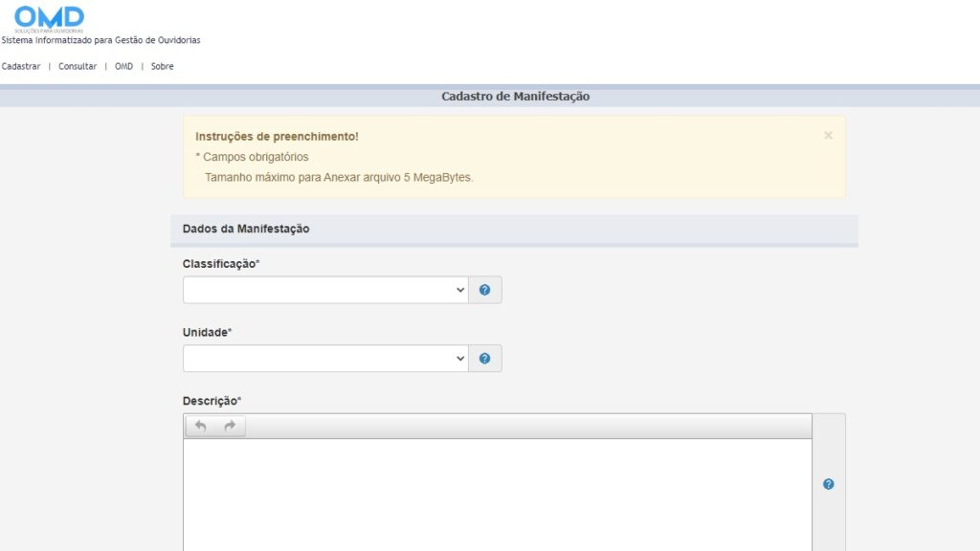Expand the Unidade dropdown
This screenshot has width=980, height=551.
[x=325, y=359]
